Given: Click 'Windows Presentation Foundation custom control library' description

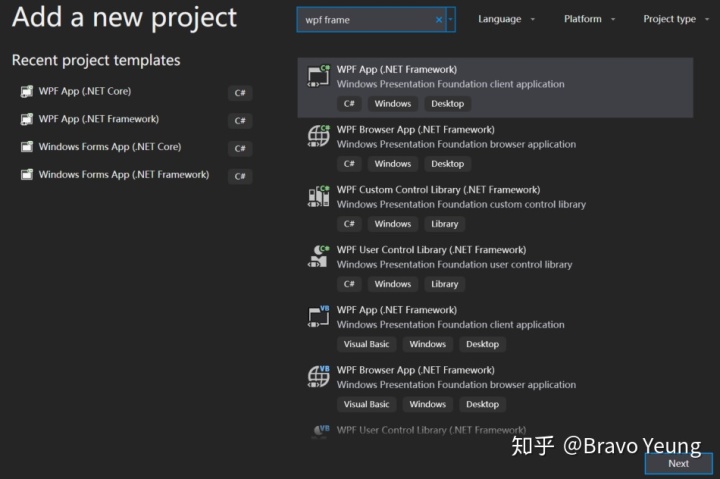Looking at the screenshot, I should 461,204.
